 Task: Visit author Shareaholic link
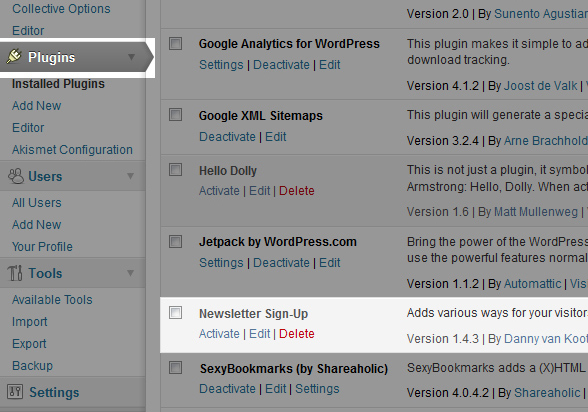[547, 393]
